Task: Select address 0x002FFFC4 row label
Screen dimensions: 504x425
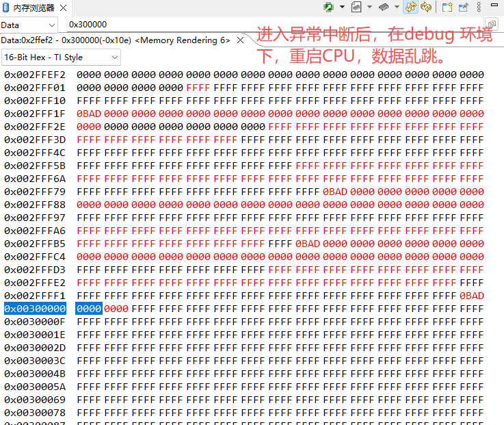Action: 35,257
